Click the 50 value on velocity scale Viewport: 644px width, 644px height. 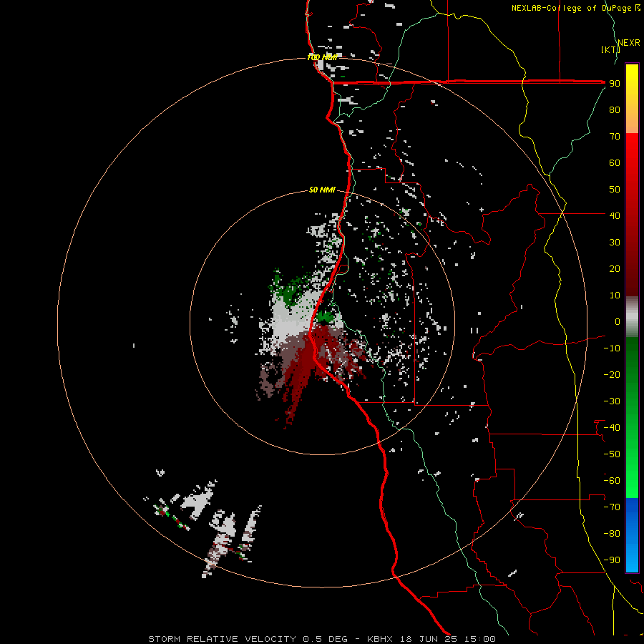615,190
